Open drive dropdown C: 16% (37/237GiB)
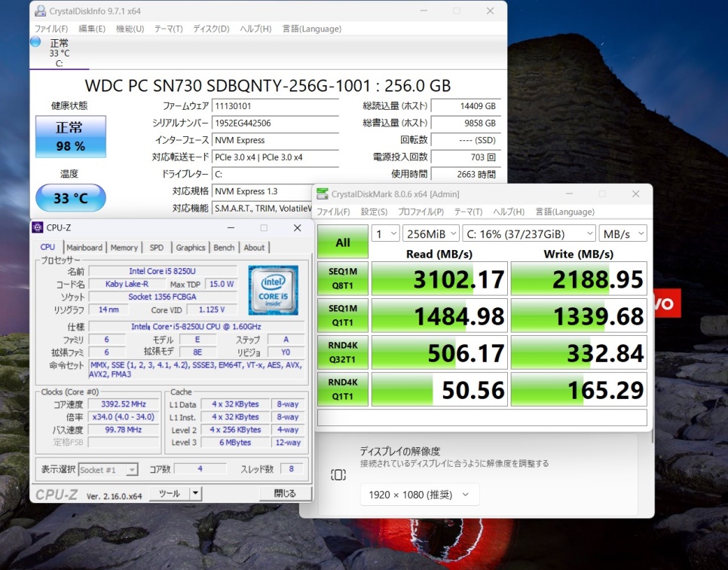 click(528, 233)
